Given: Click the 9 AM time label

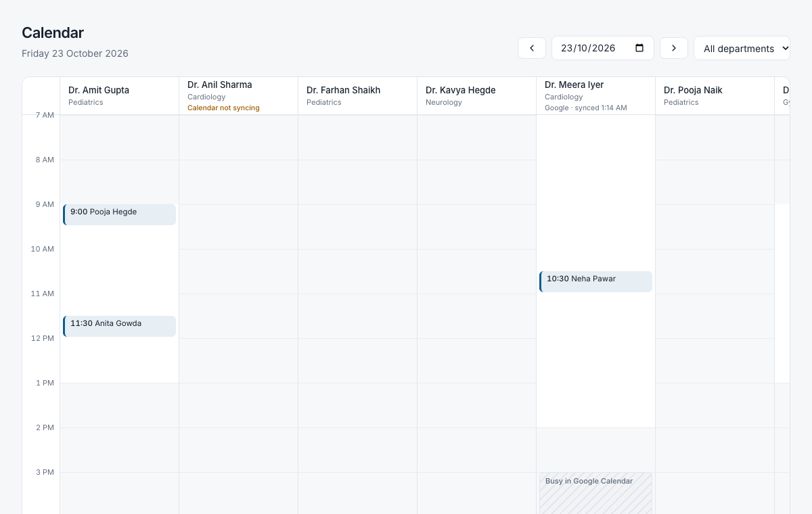Looking at the screenshot, I should pyautogui.click(x=44, y=204).
